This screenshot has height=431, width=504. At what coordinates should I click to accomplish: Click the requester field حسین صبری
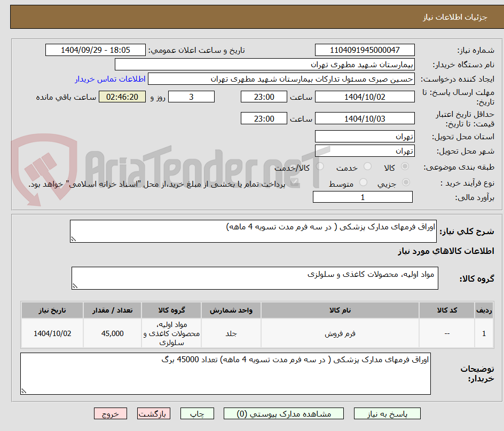pos(281,79)
